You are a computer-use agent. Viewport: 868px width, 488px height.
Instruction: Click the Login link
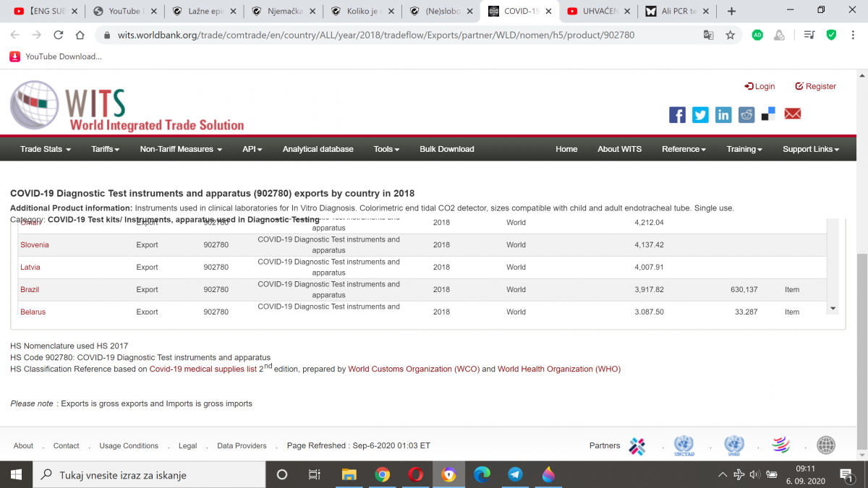click(x=759, y=86)
